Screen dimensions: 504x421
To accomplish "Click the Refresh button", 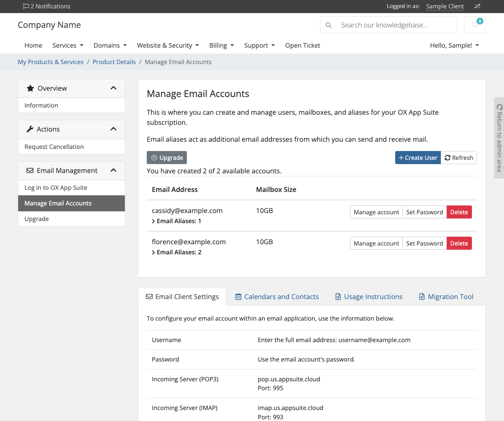I will coord(459,158).
